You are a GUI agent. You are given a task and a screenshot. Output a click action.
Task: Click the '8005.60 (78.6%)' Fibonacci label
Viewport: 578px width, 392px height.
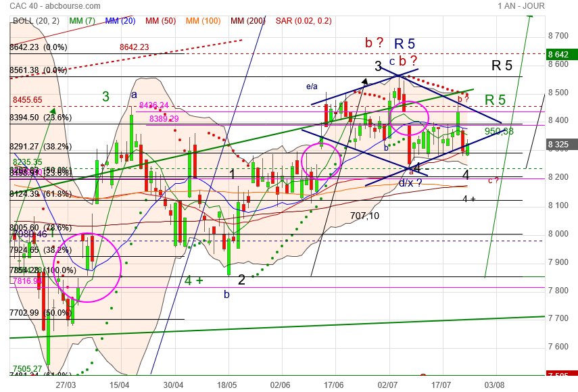[41, 228]
